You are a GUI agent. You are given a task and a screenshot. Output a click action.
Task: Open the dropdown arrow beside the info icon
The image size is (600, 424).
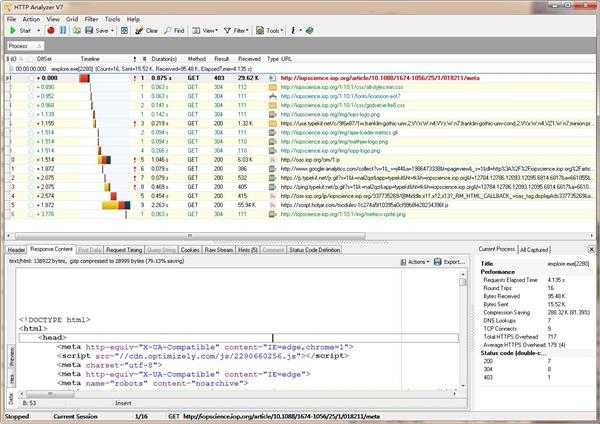pos(300,30)
